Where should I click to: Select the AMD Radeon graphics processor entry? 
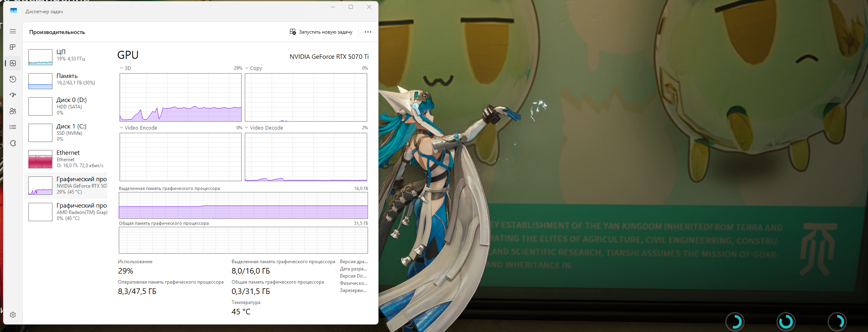pyautogui.click(x=66, y=212)
